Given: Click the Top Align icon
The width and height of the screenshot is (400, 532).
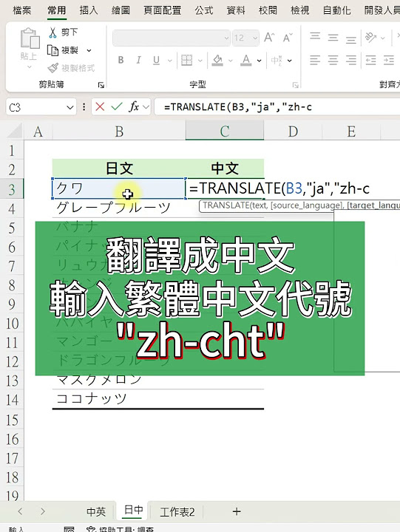Looking at the screenshot, I should click(x=315, y=37).
